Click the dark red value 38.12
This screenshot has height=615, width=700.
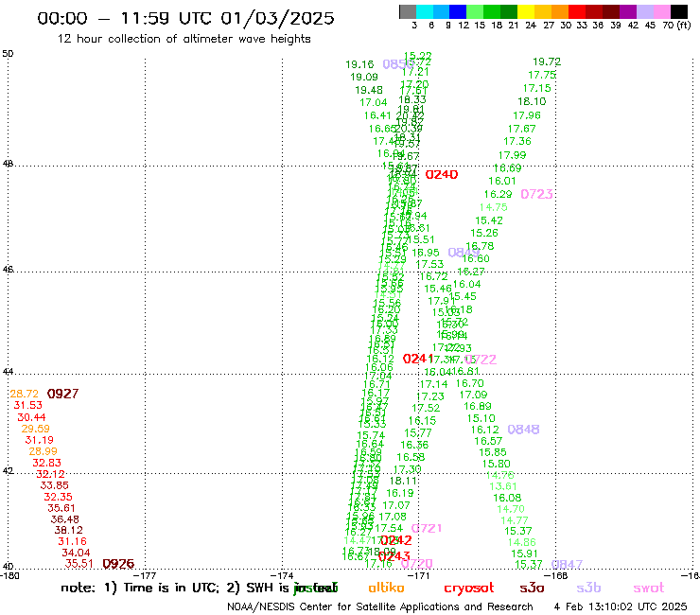tap(68, 530)
